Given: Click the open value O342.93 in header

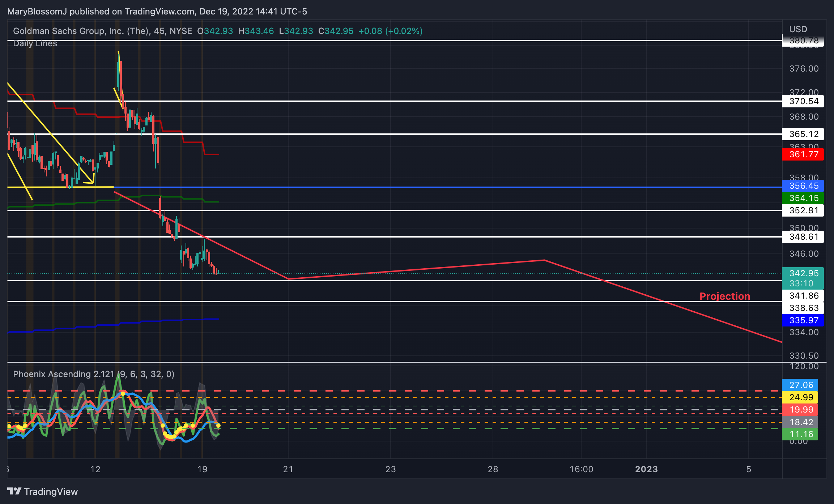Looking at the screenshot, I should 215,31.
